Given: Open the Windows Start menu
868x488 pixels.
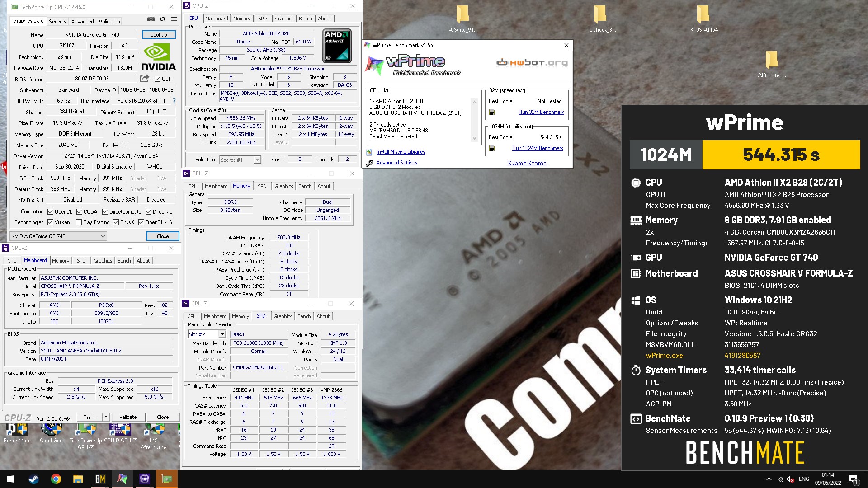Looking at the screenshot, I should [x=11, y=479].
